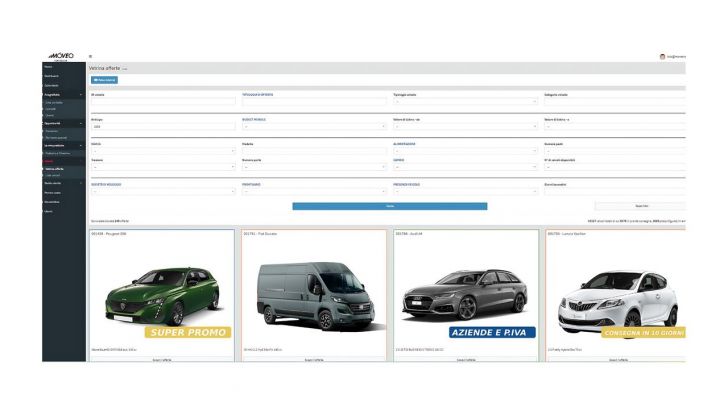Click the CONSEGNA IN 10 GIORNI badge
The image size is (728, 415).
click(x=644, y=333)
